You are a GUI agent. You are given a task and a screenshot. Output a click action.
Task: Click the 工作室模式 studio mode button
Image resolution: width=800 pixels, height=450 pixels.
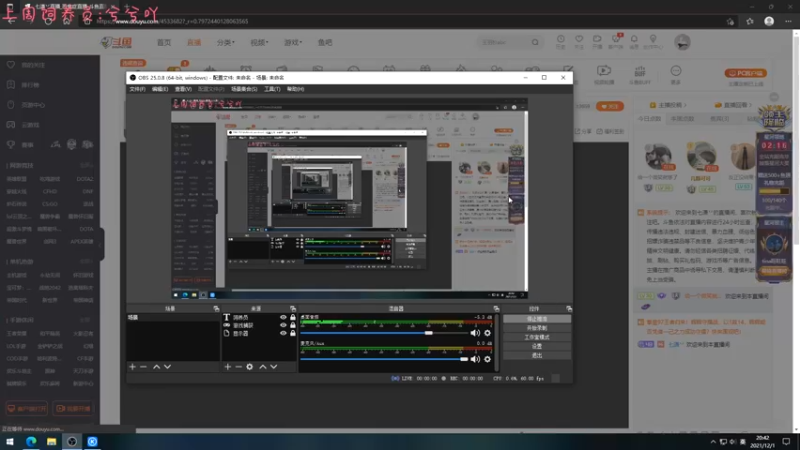tap(537, 337)
